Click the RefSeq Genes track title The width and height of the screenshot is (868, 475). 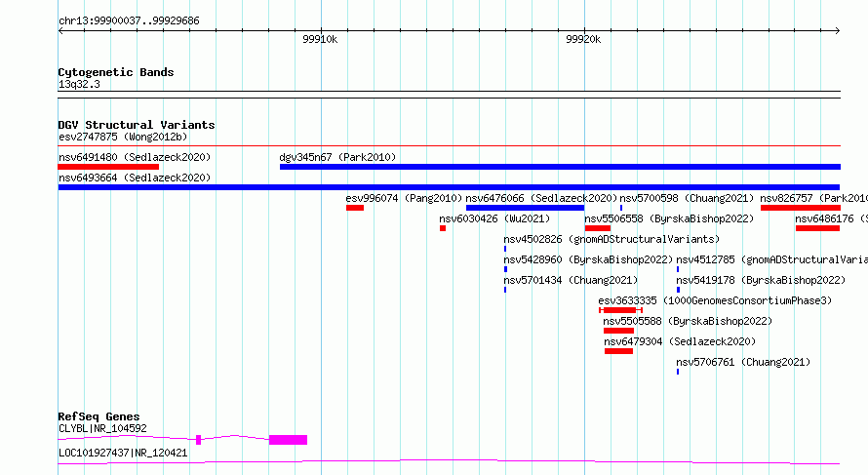coord(99,416)
